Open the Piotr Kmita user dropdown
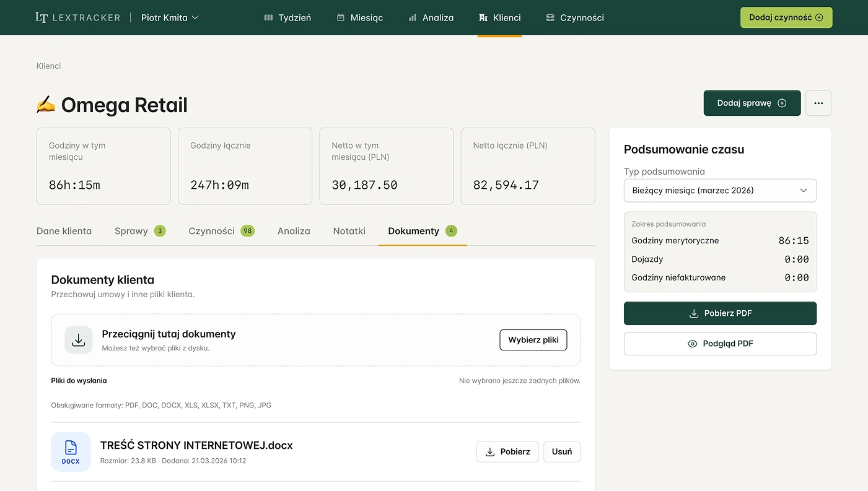Viewport: 868px width, 491px height. click(169, 17)
